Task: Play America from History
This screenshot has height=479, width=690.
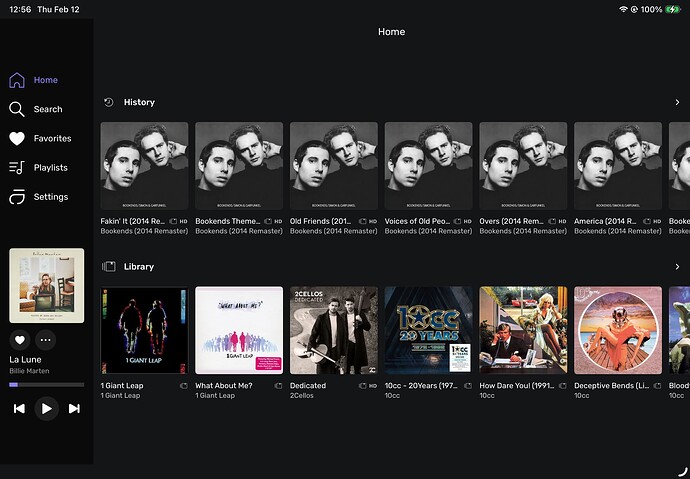Action: click(618, 166)
